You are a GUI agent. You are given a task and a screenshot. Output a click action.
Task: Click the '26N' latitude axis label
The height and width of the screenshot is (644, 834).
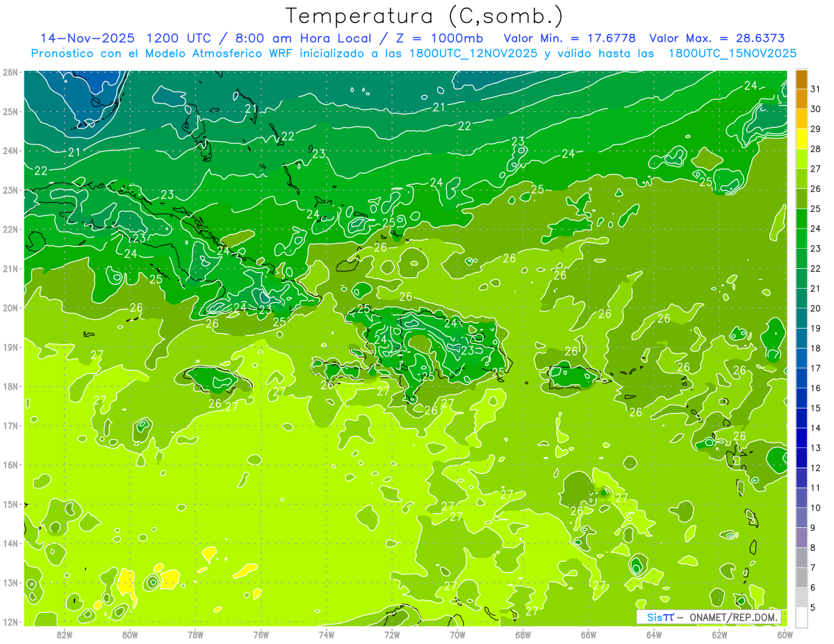(x=10, y=72)
